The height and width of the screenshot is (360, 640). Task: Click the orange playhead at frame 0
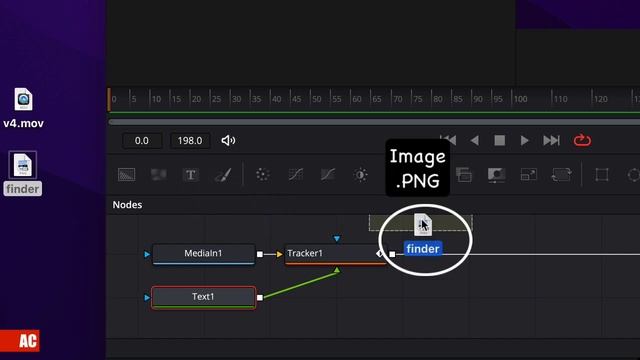point(109,100)
